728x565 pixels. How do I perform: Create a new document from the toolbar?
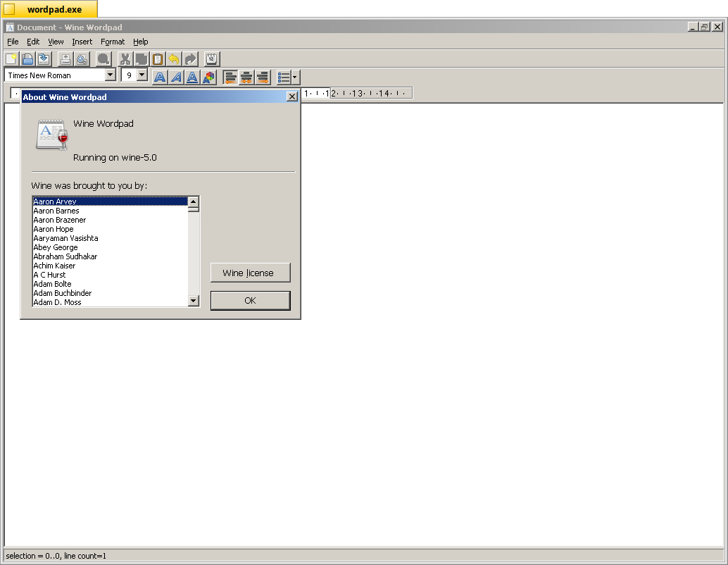click(11, 59)
